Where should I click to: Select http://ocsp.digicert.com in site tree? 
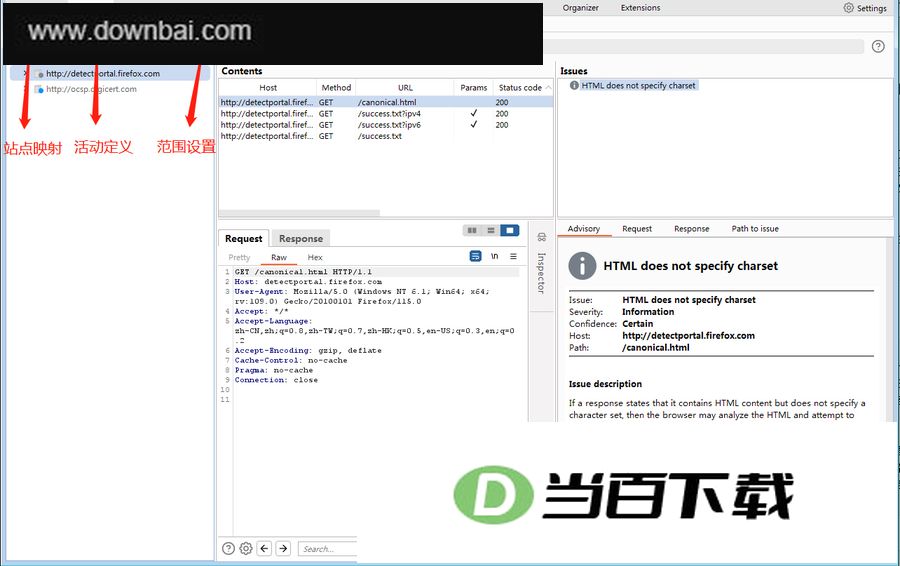click(x=91, y=89)
